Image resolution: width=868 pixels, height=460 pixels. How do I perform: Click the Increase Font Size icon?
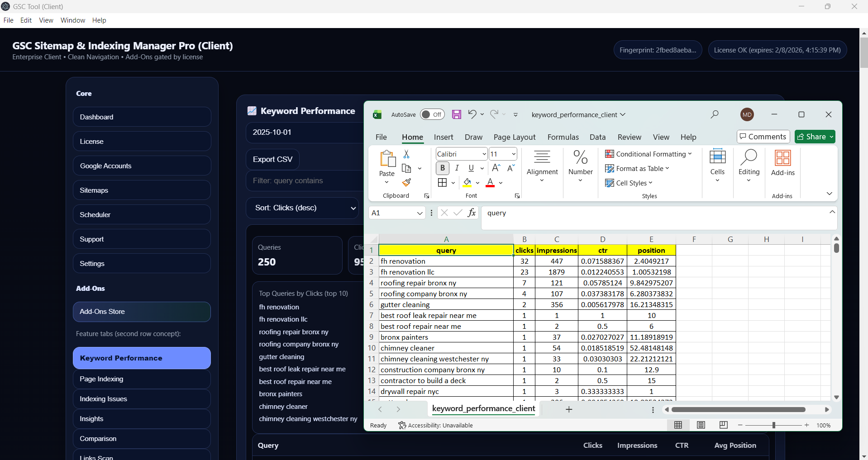click(496, 168)
